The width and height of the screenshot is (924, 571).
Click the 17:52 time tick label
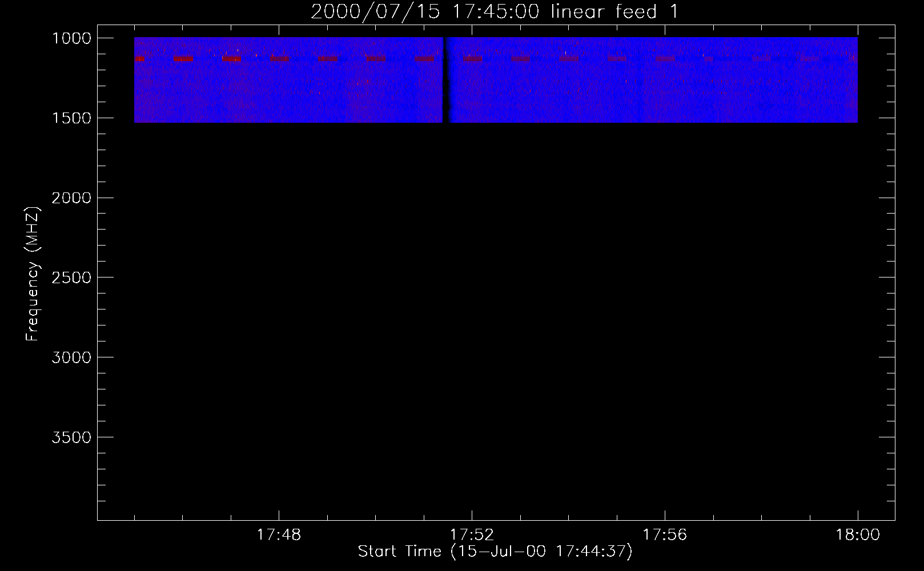(472, 535)
